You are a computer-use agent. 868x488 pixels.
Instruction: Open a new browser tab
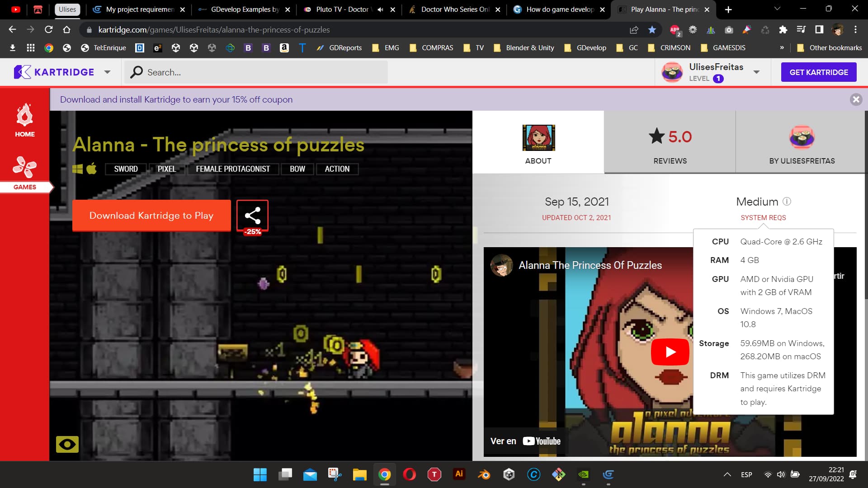click(x=728, y=9)
